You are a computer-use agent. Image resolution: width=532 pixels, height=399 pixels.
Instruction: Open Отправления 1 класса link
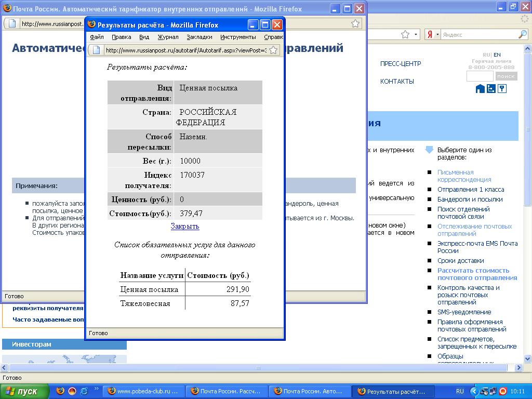[x=471, y=190]
